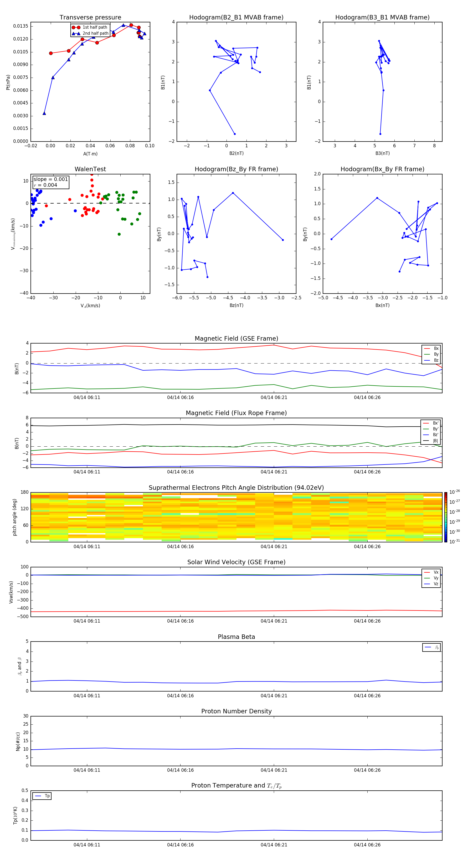Click 'Proton Temperature and Te/Tp' title
Screen dimensions: 473x868
(x=236, y=785)
